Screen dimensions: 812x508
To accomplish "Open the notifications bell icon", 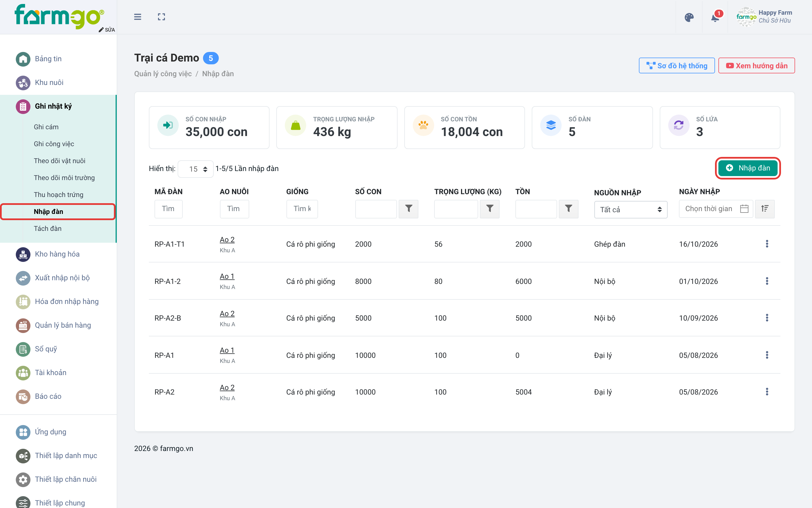I will [715, 17].
